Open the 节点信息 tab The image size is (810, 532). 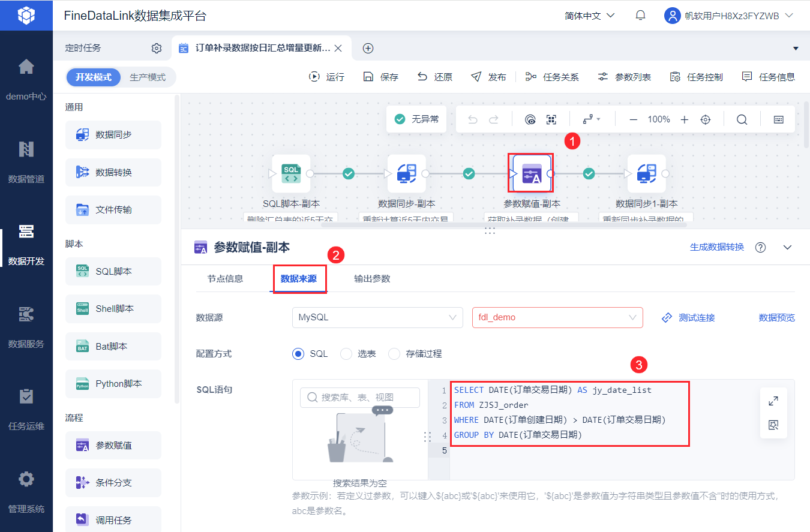(x=225, y=279)
